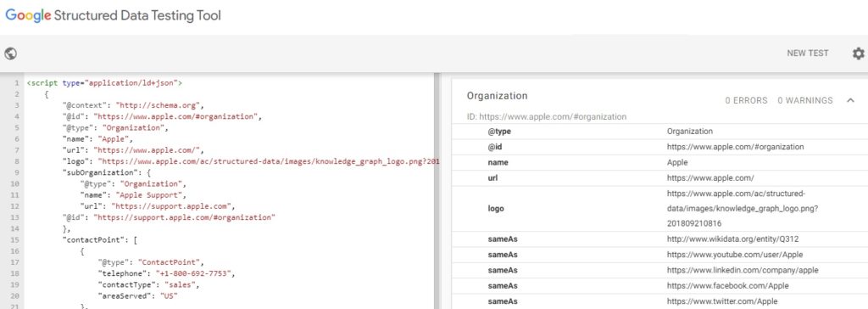Click the url value https://www.apple.com/
This screenshot has width=868, height=309.
pos(710,178)
